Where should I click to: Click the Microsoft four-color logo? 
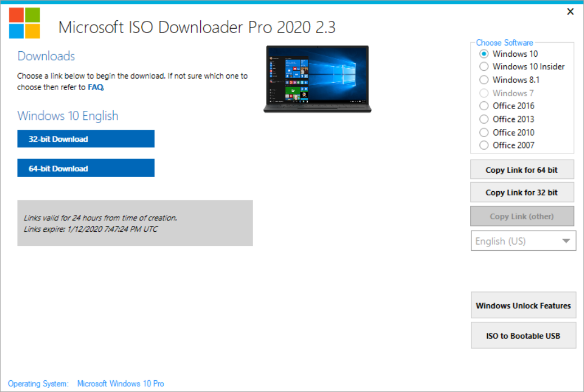(x=24, y=23)
